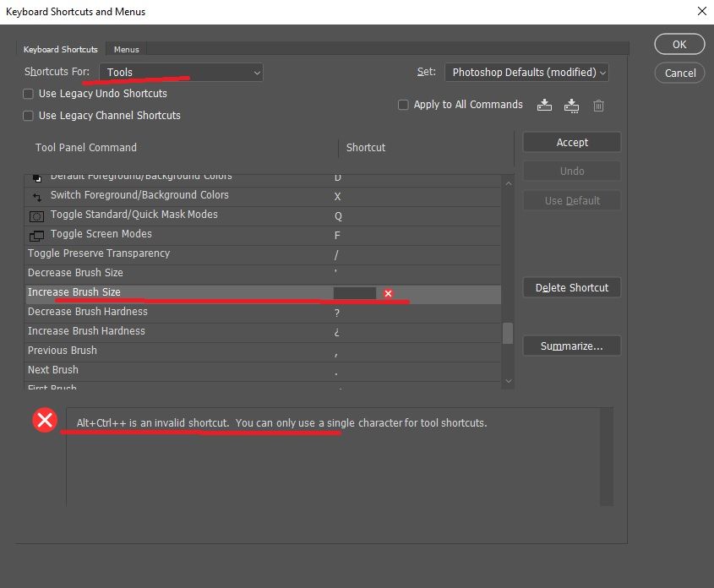The height and width of the screenshot is (588, 714).
Task: Click the shortcut input field for Increase Brush Size
Action: [x=355, y=292]
